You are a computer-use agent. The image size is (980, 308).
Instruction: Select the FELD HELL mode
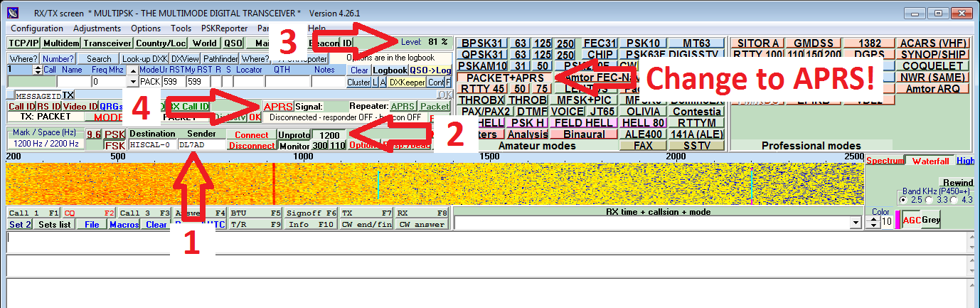[582, 123]
